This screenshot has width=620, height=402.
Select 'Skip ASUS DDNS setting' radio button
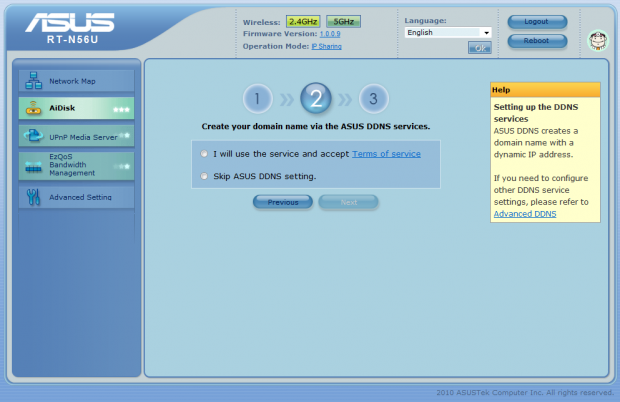pos(204,176)
